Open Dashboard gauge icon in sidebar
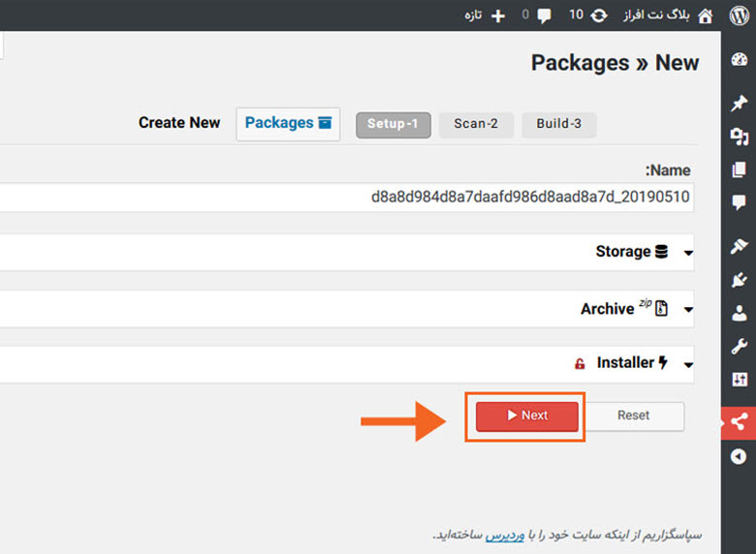This screenshot has width=756, height=554. (x=740, y=59)
